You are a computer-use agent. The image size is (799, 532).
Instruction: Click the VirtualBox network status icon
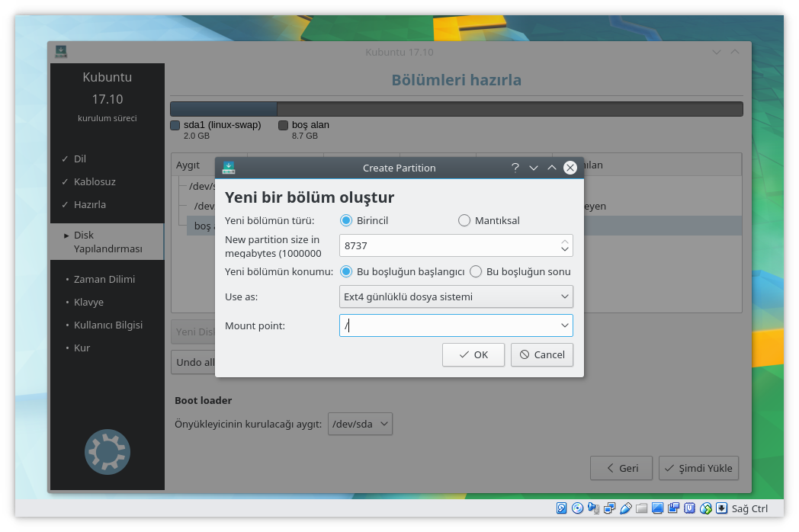[609, 508]
